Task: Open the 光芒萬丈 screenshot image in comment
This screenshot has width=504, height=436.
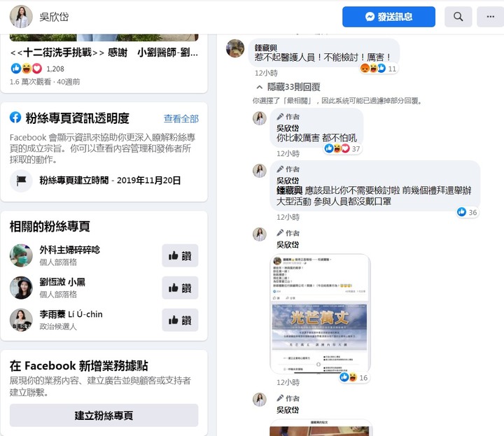Action: [x=320, y=314]
